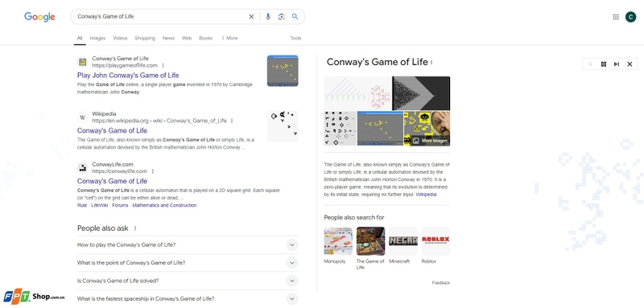This screenshot has height=308, width=644.
Task: Click the magnifying glass search button
Action: click(295, 17)
